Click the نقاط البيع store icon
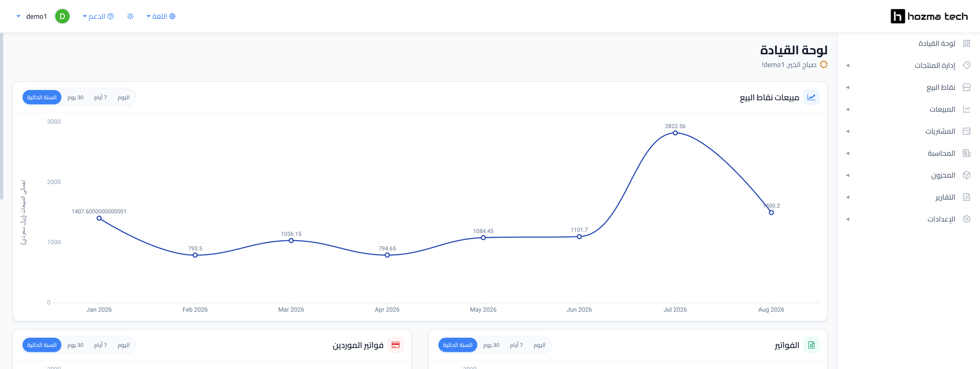Screen dimensions: 980x369 [x=966, y=87]
